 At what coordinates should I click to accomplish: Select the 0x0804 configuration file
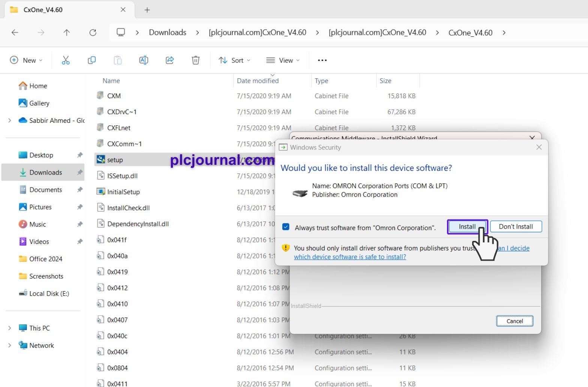click(x=117, y=368)
